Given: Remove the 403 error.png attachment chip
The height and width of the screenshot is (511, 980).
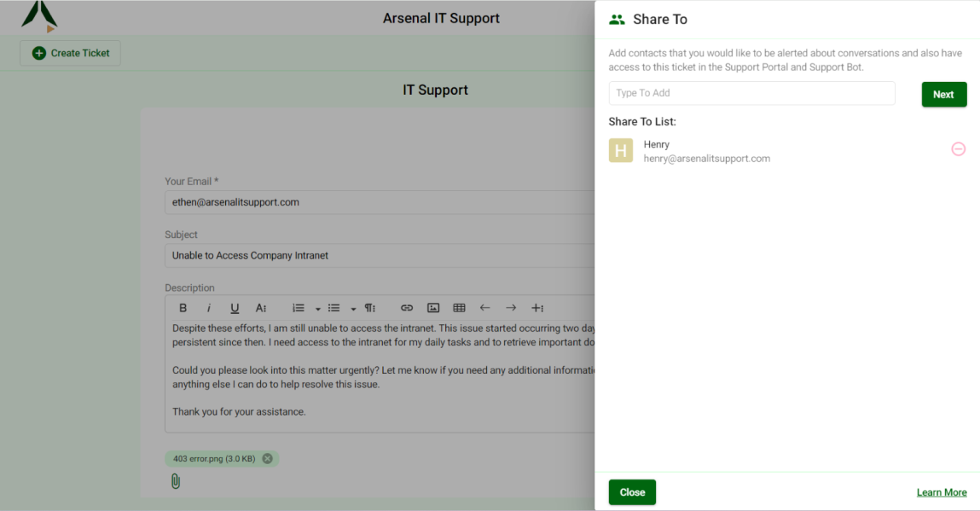Looking at the screenshot, I should tap(267, 458).
